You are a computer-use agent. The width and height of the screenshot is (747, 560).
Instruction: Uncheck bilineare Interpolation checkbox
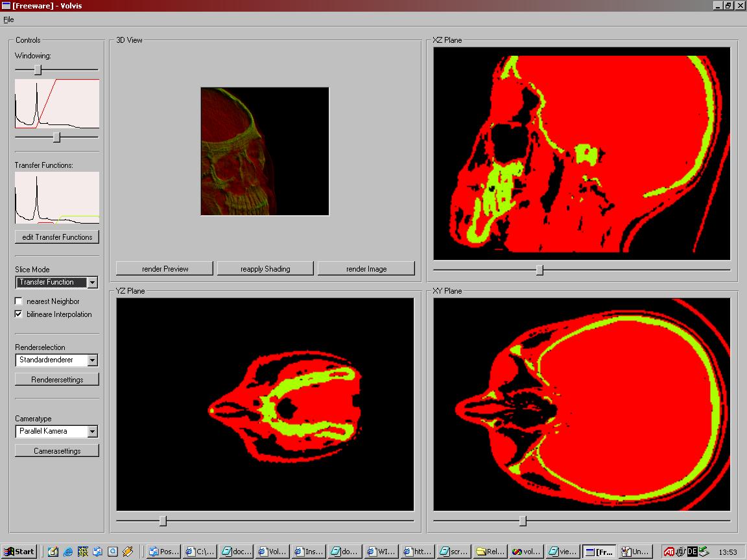[19, 314]
